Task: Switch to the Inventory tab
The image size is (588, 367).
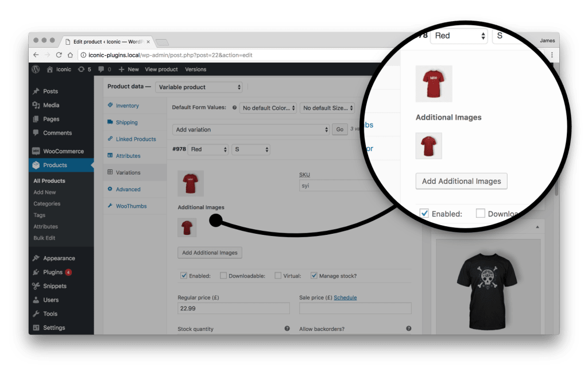Action: coord(127,106)
